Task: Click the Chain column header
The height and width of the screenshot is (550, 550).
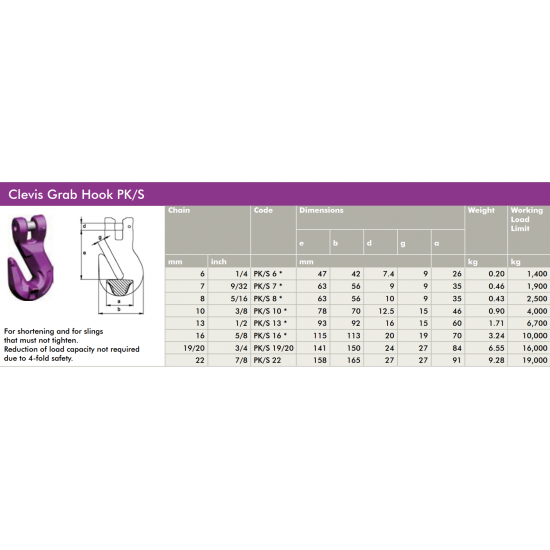Action: [x=179, y=210]
